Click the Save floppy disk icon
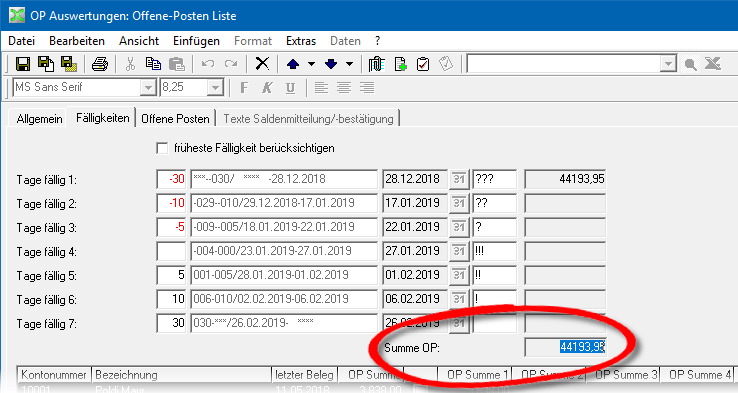This screenshot has height=393, width=738. [23, 64]
